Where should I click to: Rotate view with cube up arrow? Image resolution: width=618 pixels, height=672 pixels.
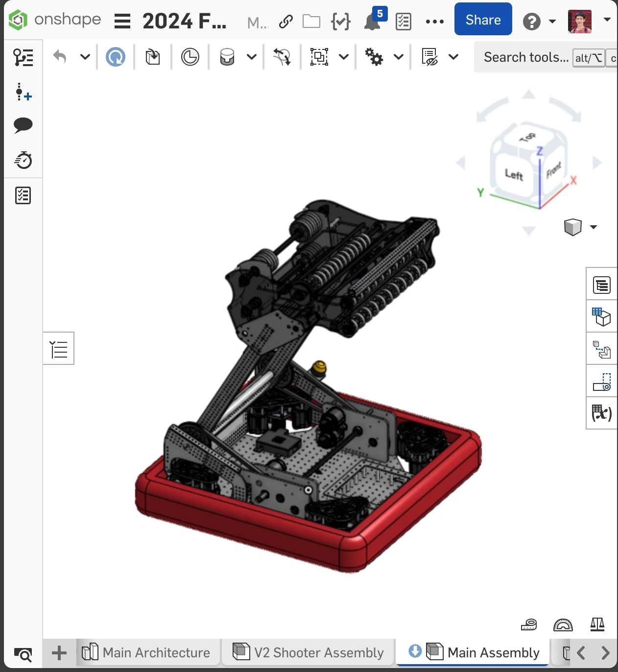[529, 95]
